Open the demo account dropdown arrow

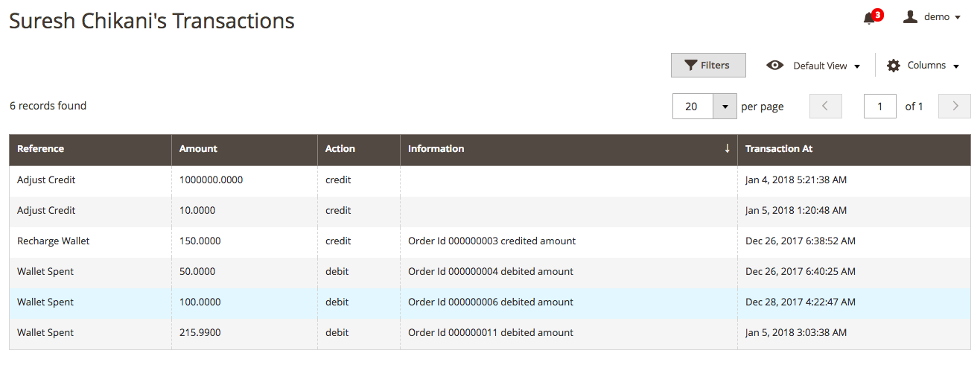(x=958, y=17)
